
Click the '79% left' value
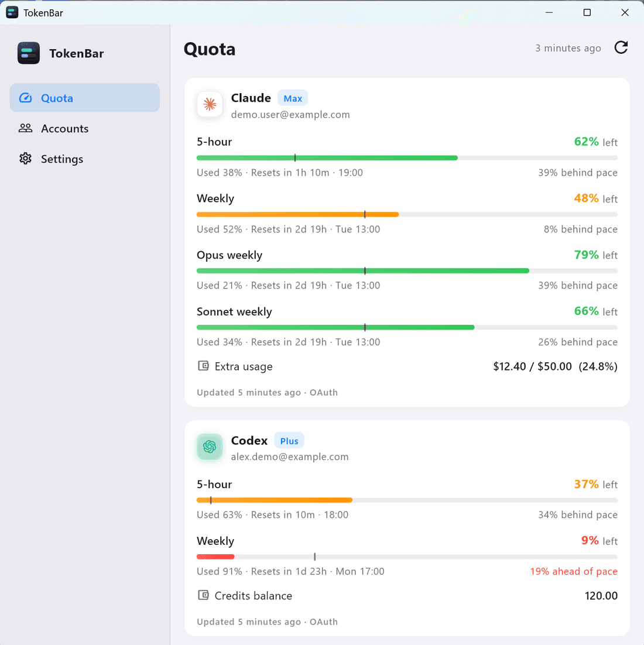[595, 255]
